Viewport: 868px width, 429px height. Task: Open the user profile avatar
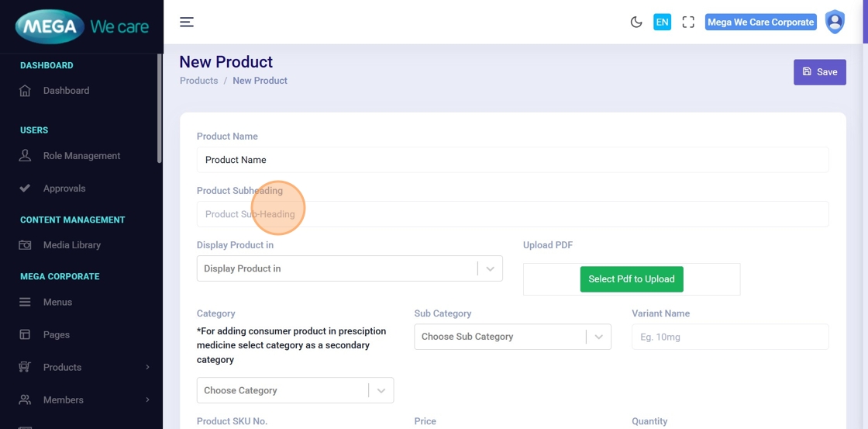[x=835, y=22]
